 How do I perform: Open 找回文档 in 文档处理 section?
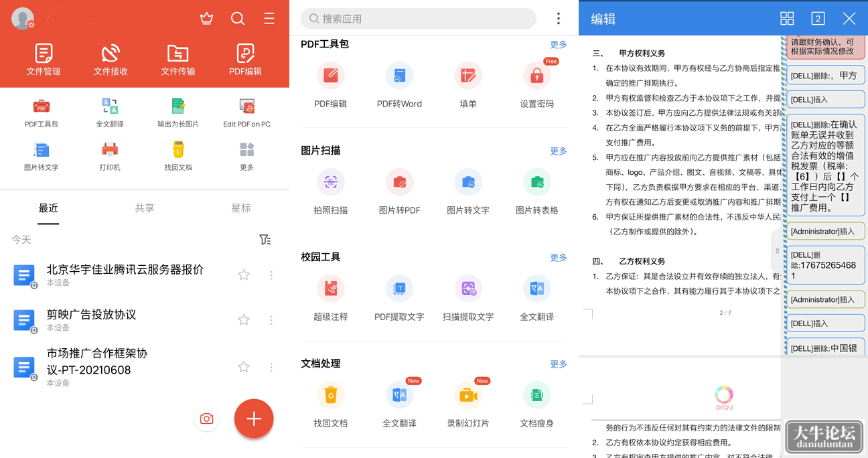[331, 404]
